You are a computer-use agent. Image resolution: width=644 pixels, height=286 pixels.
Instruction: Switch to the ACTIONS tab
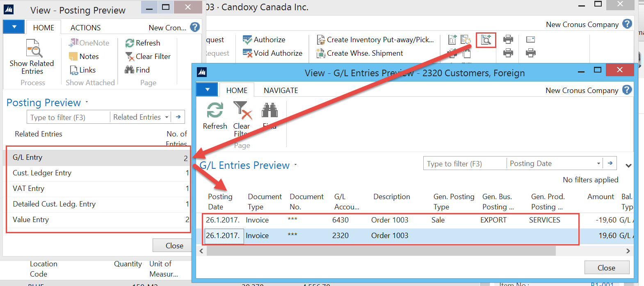(x=85, y=27)
